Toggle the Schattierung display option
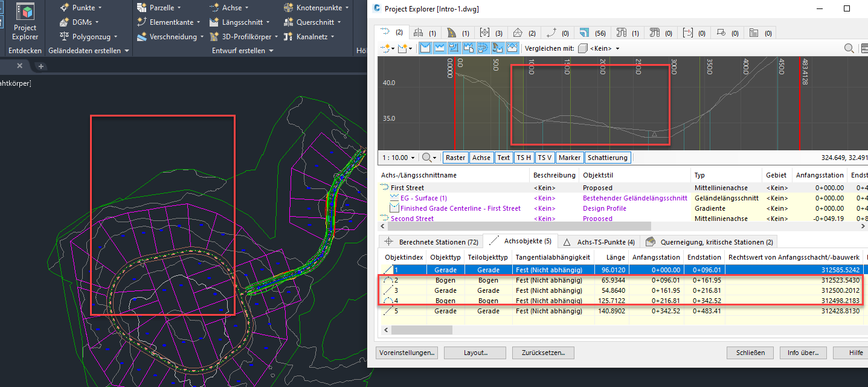This screenshot has width=868, height=387. point(608,158)
